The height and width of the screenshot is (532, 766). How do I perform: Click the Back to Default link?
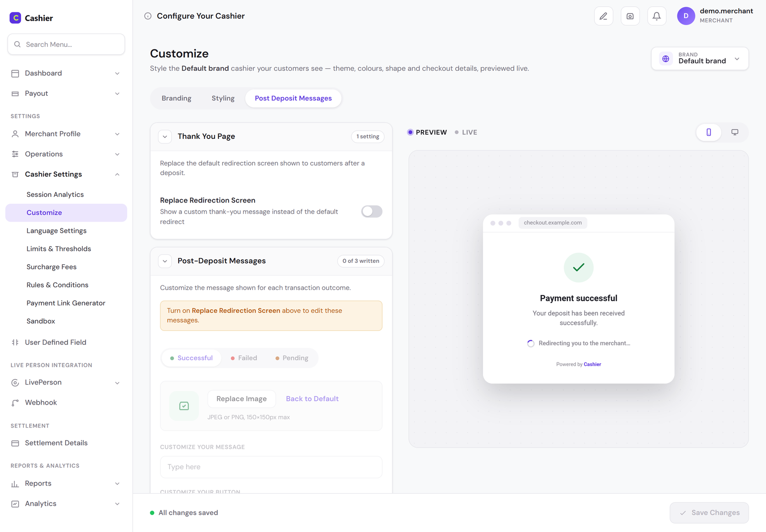click(312, 399)
